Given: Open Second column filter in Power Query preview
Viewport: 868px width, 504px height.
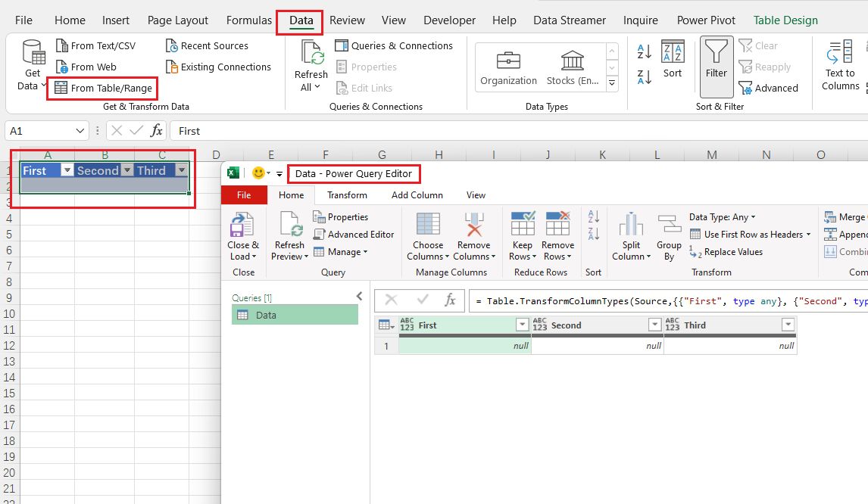Looking at the screenshot, I should [654, 325].
